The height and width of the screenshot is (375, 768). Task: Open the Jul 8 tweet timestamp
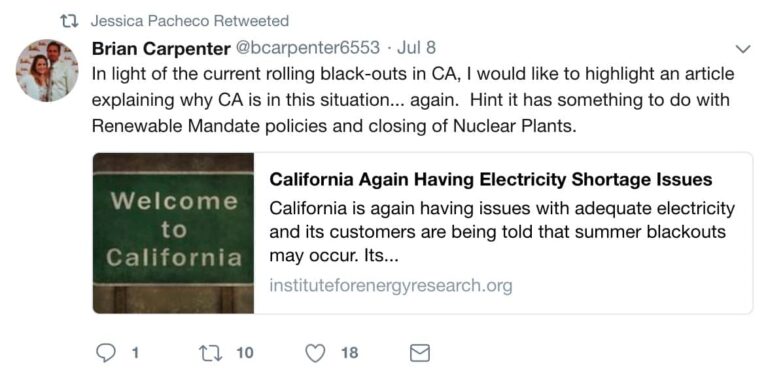[x=416, y=48]
